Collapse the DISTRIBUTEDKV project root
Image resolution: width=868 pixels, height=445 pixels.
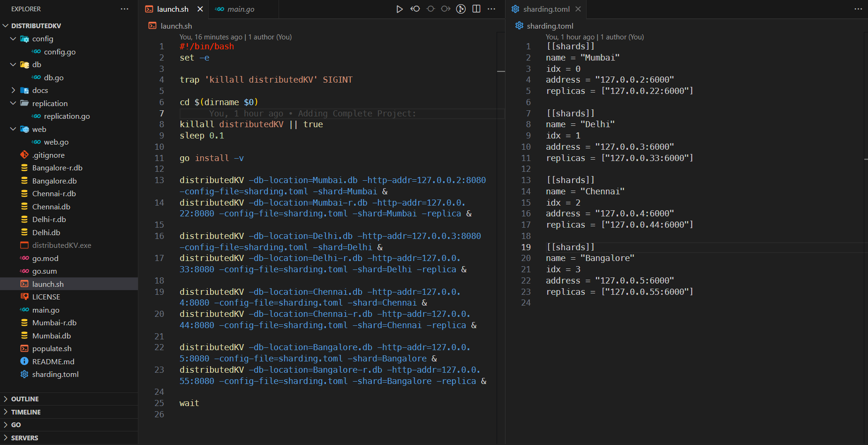[x=6, y=26]
